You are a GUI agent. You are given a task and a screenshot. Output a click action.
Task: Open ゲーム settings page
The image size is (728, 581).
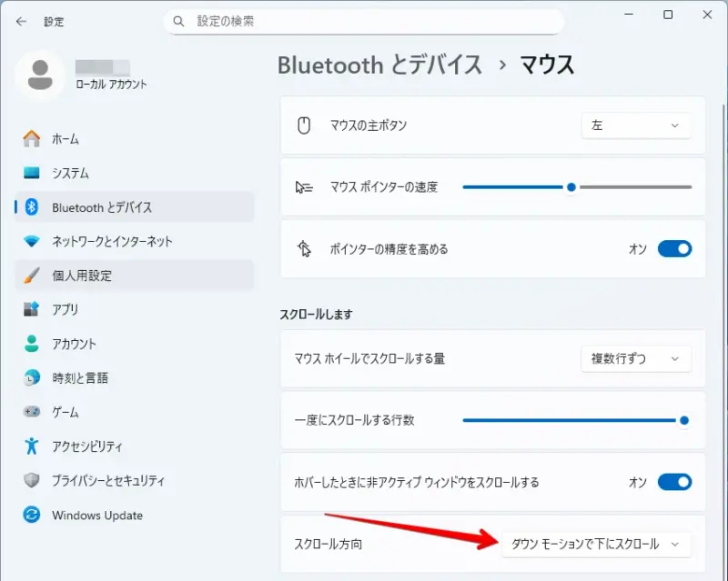pos(134,412)
